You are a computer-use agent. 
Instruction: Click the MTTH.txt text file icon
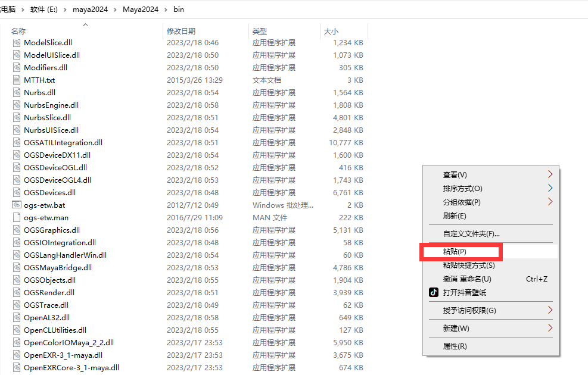pyautogui.click(x=17, y=80)
